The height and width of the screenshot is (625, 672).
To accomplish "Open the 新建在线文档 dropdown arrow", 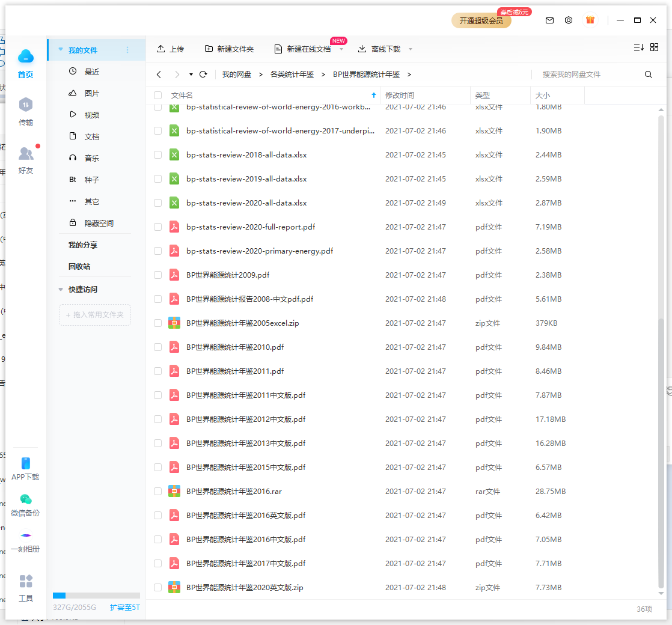I will 341,49.
